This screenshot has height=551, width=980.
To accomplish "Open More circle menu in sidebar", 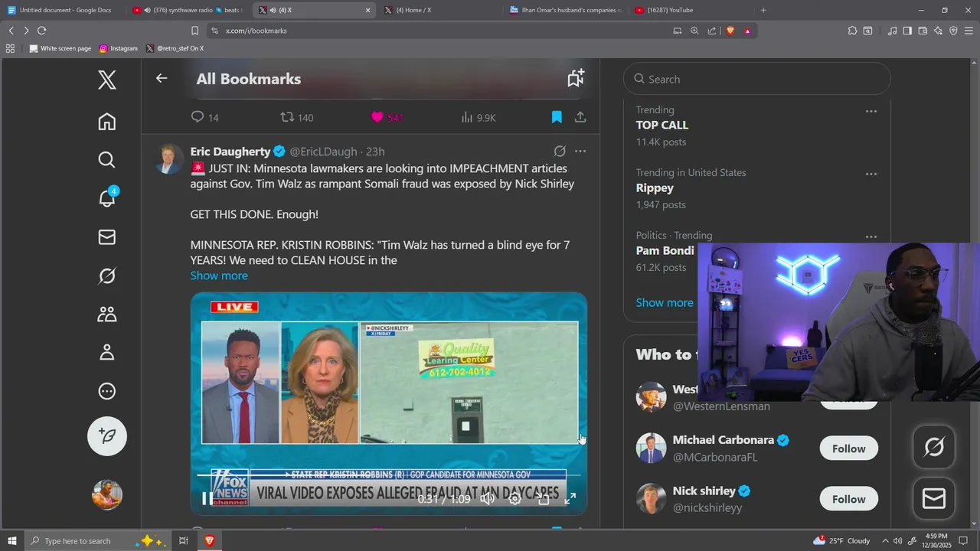I will (107, 391).
